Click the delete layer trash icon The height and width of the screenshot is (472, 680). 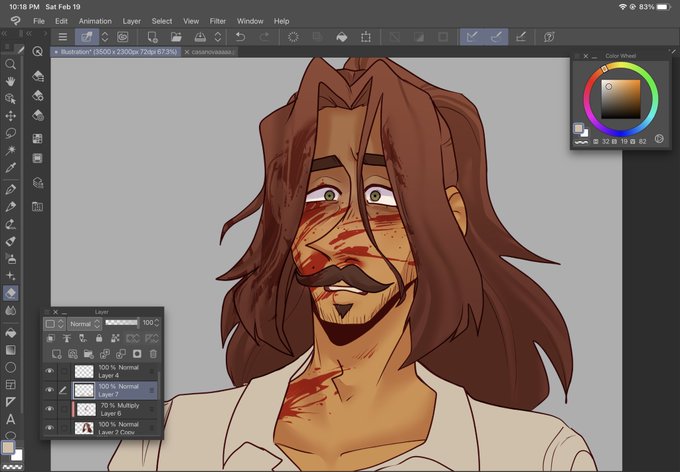click(153, 354)
